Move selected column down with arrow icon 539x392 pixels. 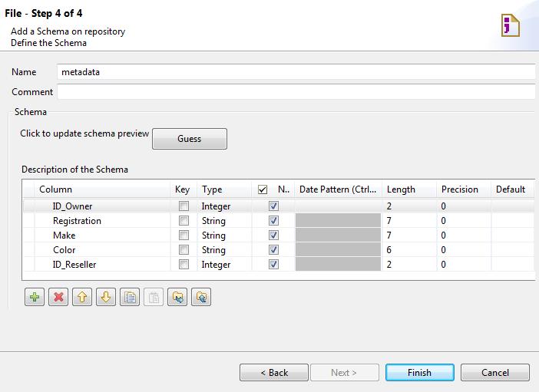coord(106,298)
